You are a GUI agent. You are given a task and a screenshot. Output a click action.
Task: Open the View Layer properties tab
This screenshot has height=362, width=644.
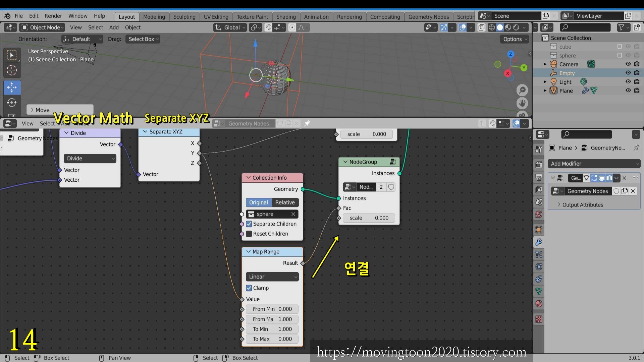[x=539, y=189]
